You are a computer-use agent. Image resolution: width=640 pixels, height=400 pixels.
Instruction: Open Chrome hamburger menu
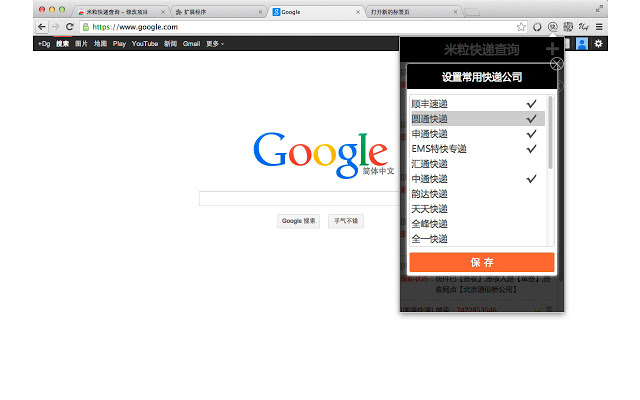[599, 27]
